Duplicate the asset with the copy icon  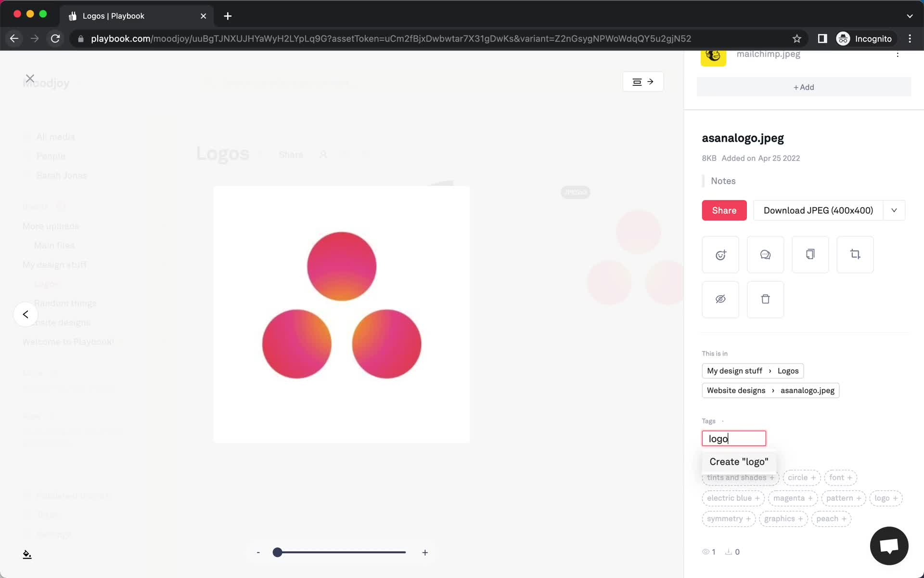tap(810, 255)
